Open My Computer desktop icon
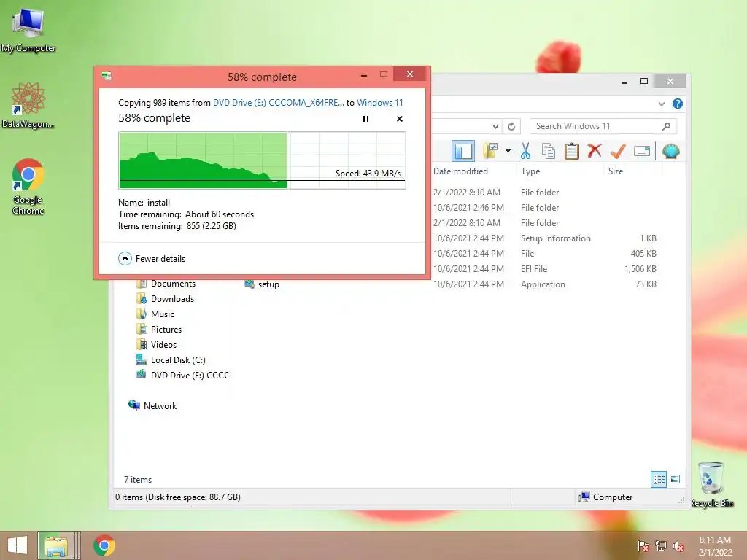 pos(28,29)
